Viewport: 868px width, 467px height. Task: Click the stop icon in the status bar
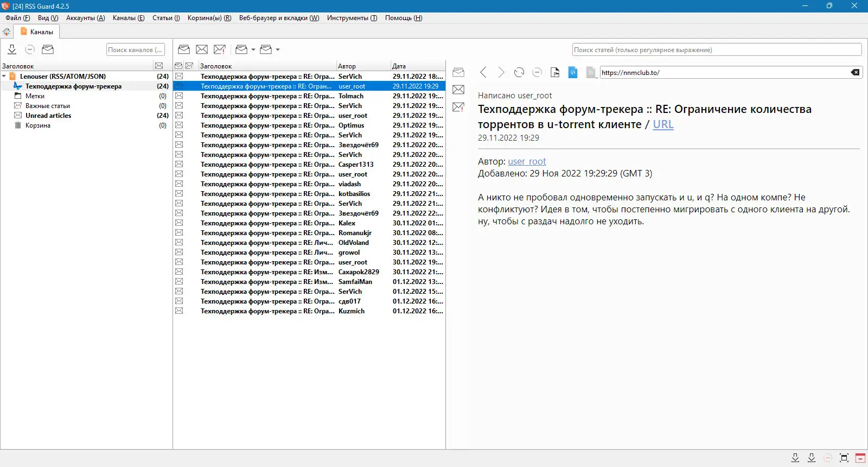(x=827, y=458)
